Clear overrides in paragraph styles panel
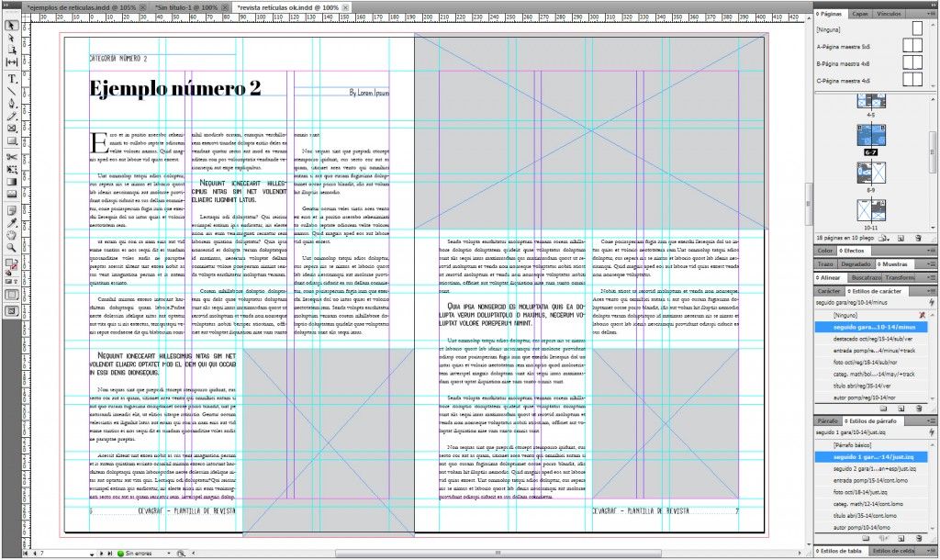 [884, 538]
